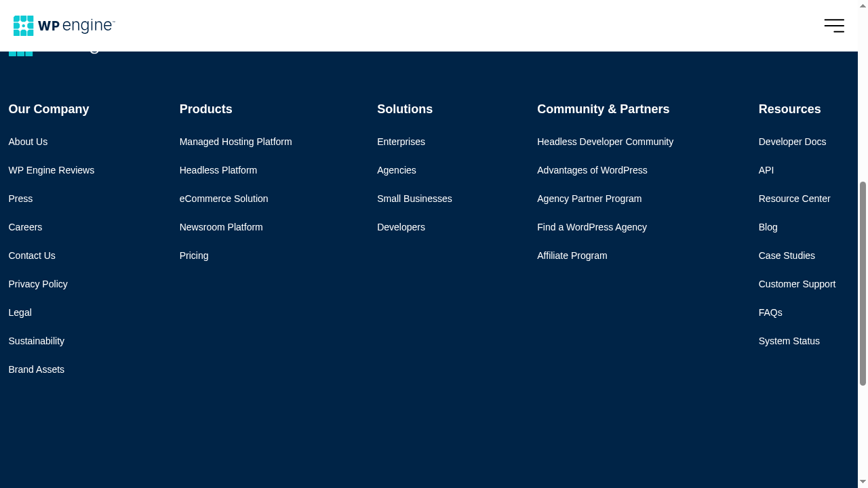868x488 pixels.
Task: Open Managed Hosting Platform link
Action: tap(236, 142)
